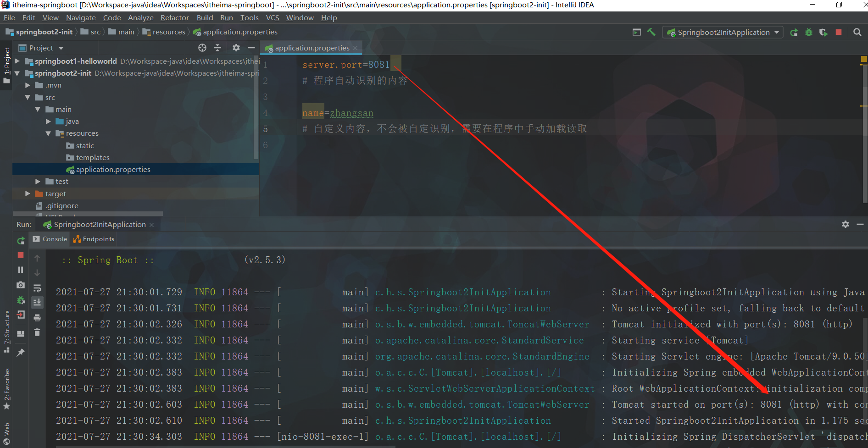Run with Coverage from the top toolbar

pyautogui.click(x=823, y=32)
